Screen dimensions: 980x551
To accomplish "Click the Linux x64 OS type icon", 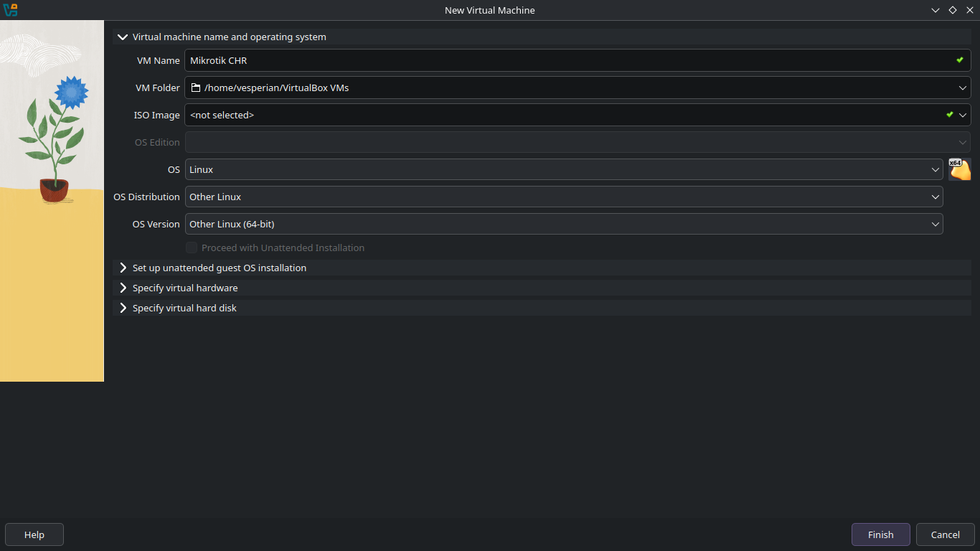I will 959,169.
